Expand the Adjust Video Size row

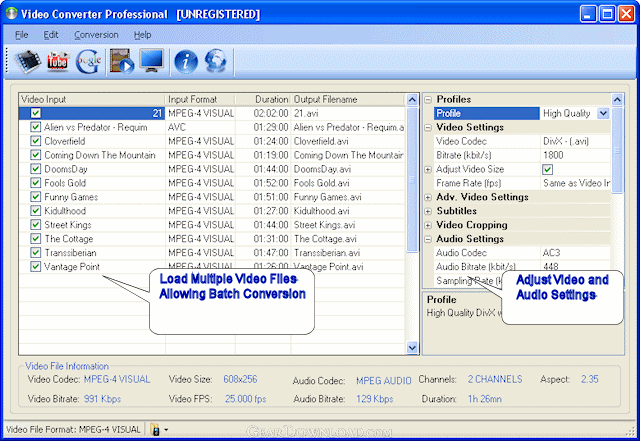428,169
